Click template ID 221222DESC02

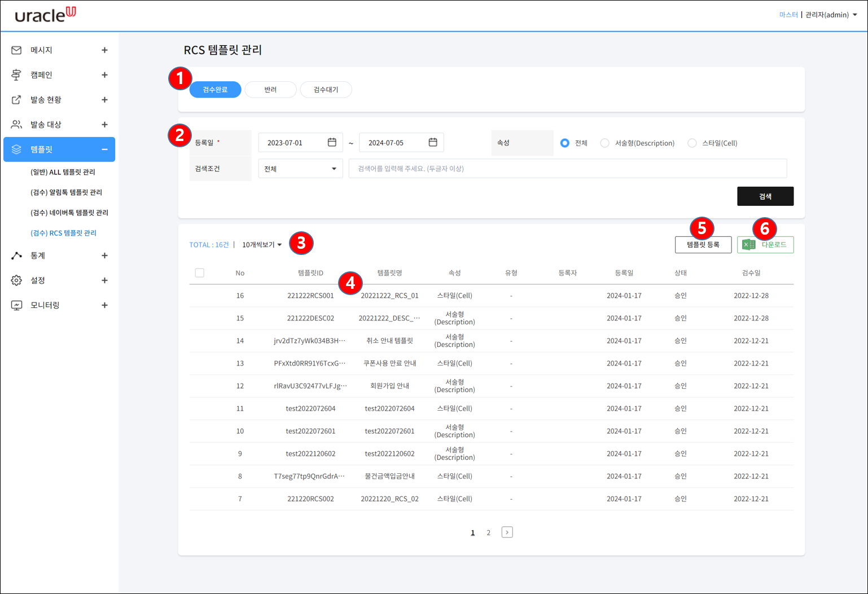[x=310, y=318]
